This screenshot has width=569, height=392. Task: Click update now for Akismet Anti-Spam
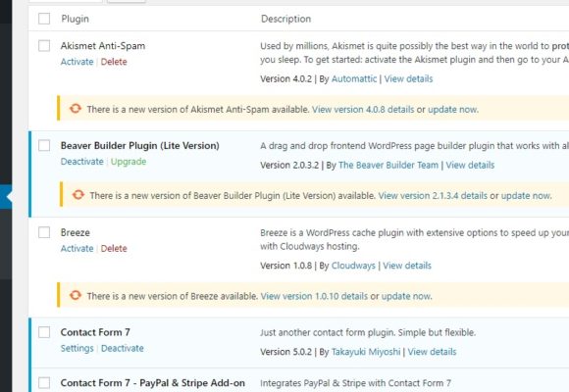[x=452, y=109]
